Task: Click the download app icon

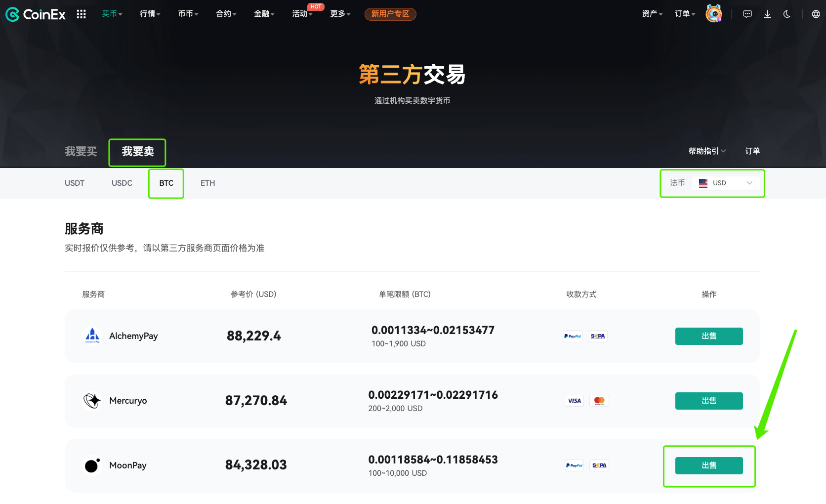Action: tap(767, 14)
